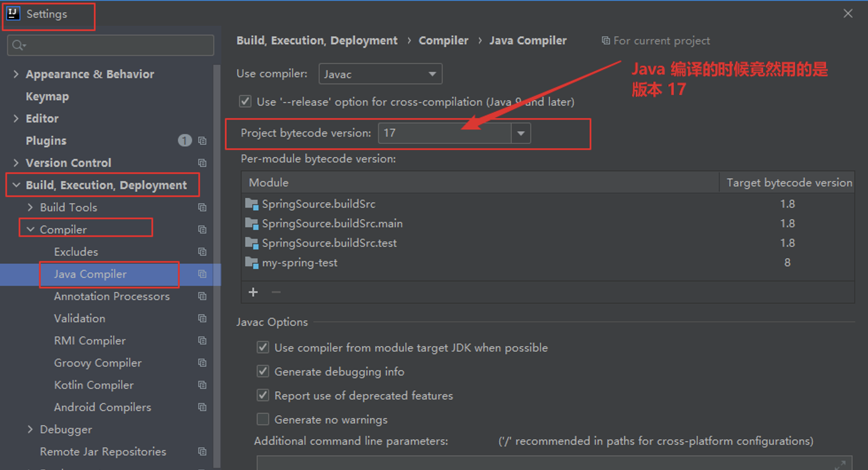The width and height of the screenshot is (868, 470).
Task: Click the 'Target bytecode version' column header
Action: tap(789, 183)
